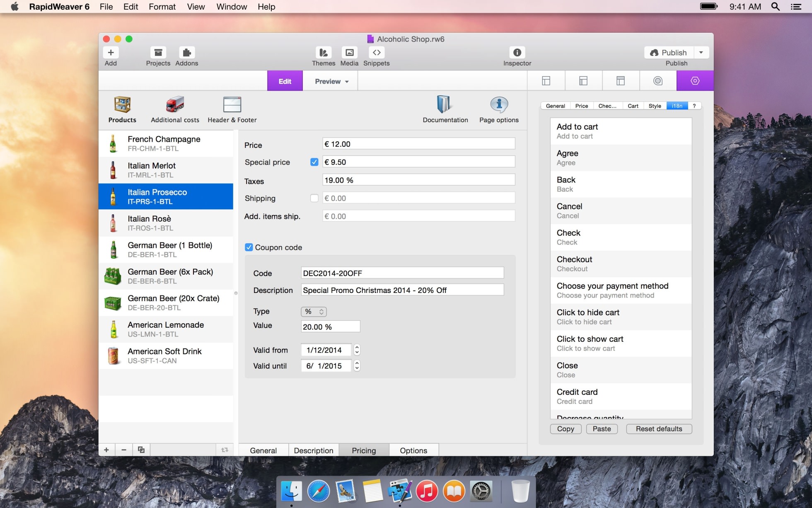Select French Champagne in the product list
This screenshot has width=812, height=508.
coord(166,143)
